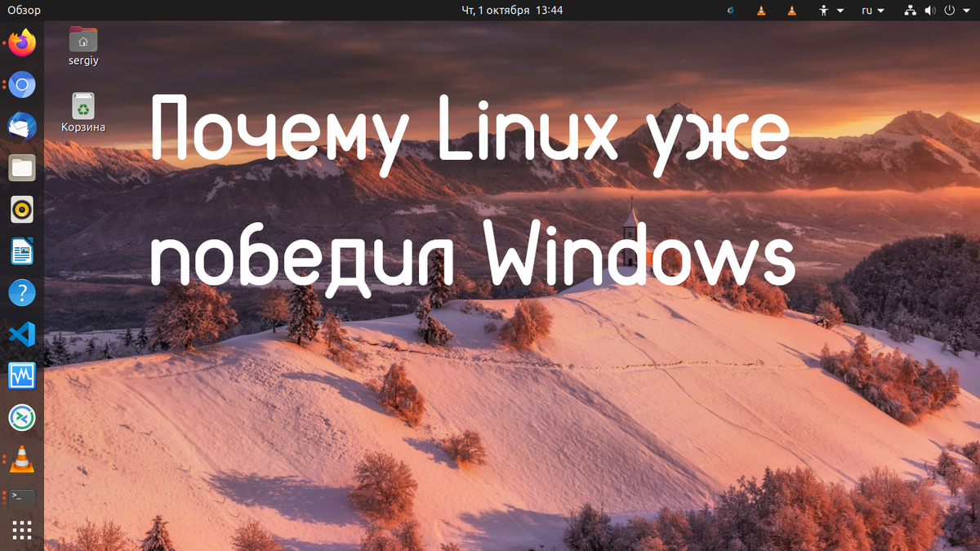Expand the system menu arrow beside power icon
The image size is (980, 551).
pyautogui.click(x=965, y=11)
